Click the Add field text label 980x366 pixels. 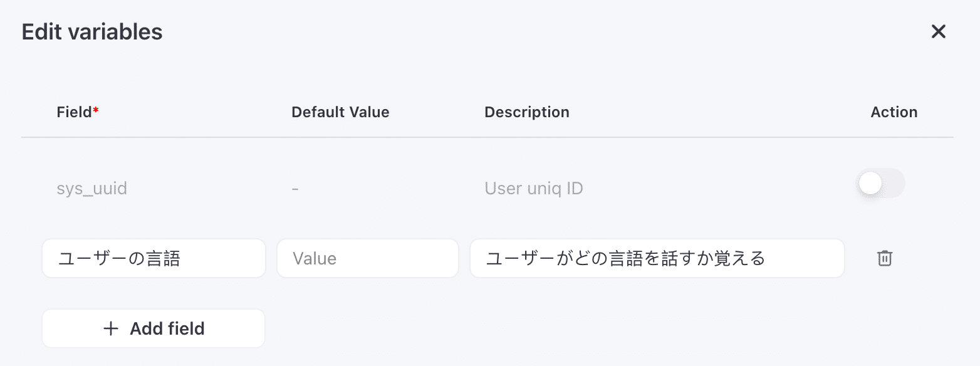click(x=167, y=328)
